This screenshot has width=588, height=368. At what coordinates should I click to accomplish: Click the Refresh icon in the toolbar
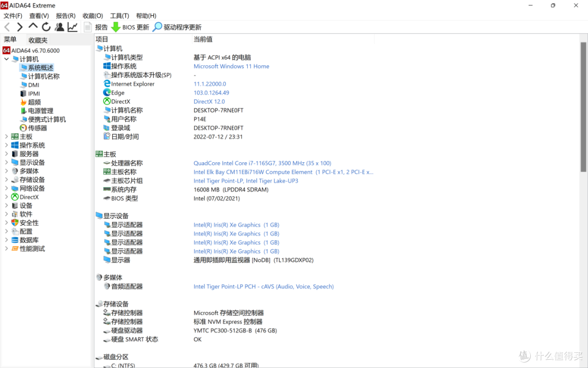pyautogui.click(x=46, y=27)
